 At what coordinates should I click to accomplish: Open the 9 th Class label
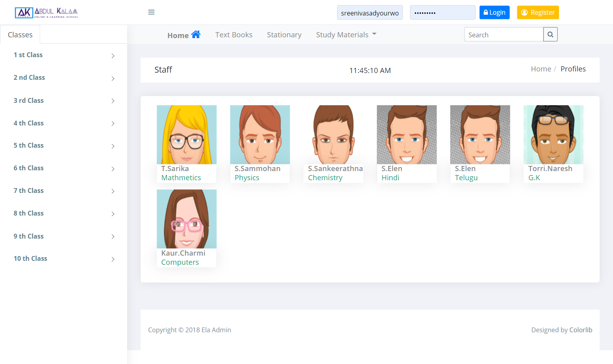pos(29,236)
